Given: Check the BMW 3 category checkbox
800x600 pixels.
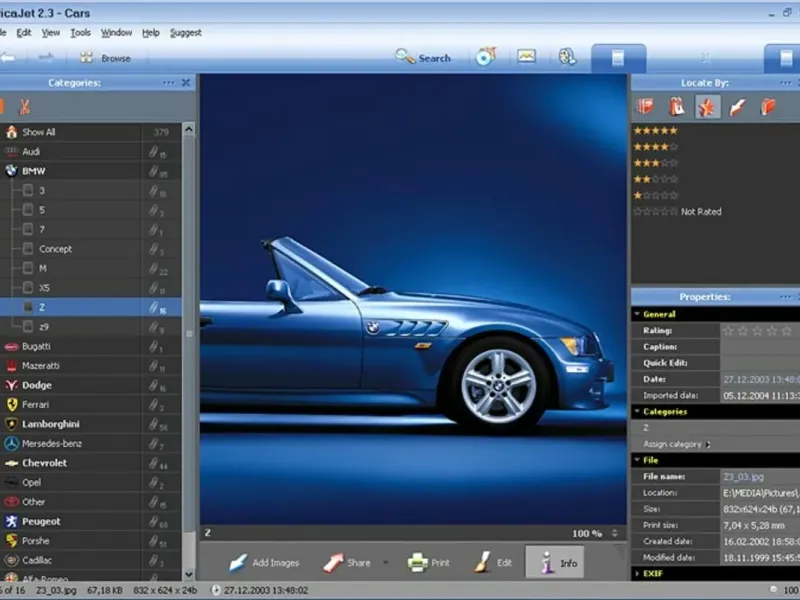Looking at the screenshot, I should (x=28, y=190).
